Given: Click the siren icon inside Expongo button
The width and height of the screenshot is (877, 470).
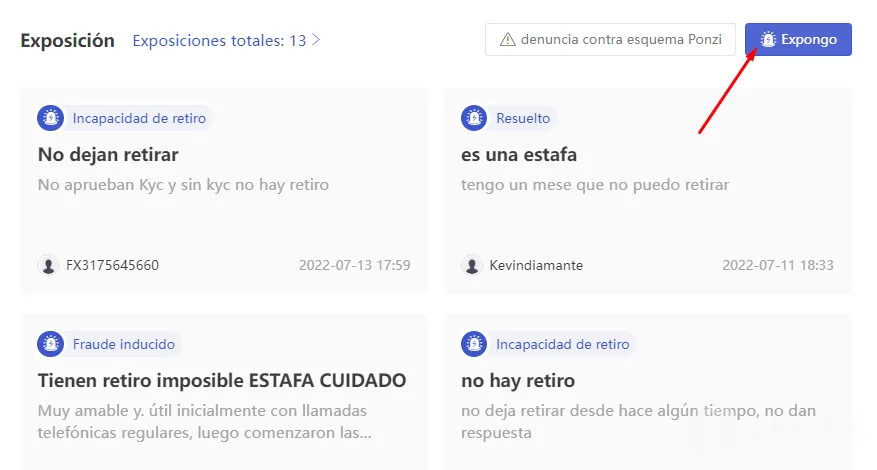Looking at the screenshot, I should pyautogui.click(x=768, y=39).
